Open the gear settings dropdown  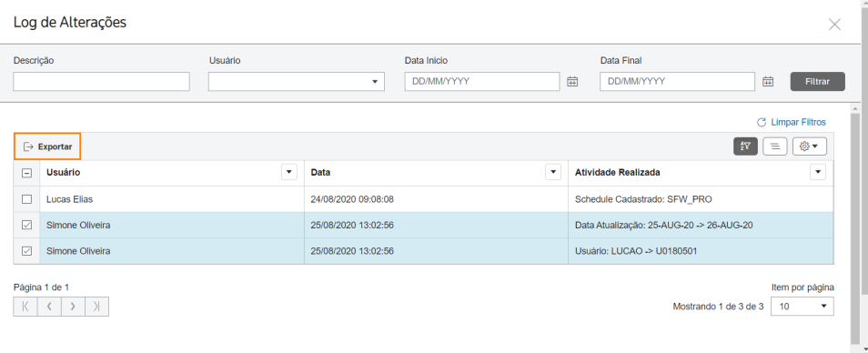tap(810, 146)
